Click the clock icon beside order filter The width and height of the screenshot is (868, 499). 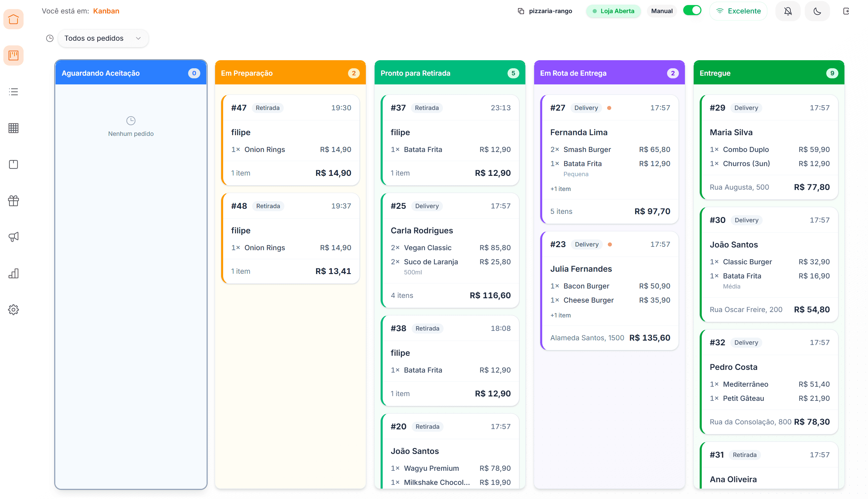click(x=49, y=38)
